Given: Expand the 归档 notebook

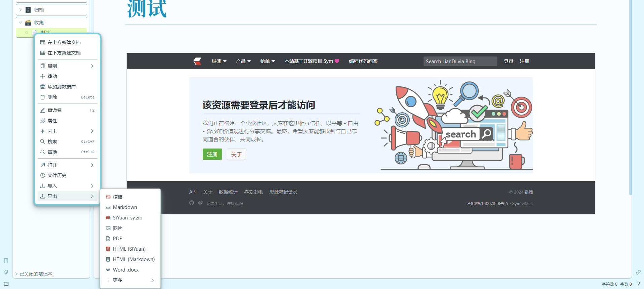Looking at the screenshot, I should 20,10.
